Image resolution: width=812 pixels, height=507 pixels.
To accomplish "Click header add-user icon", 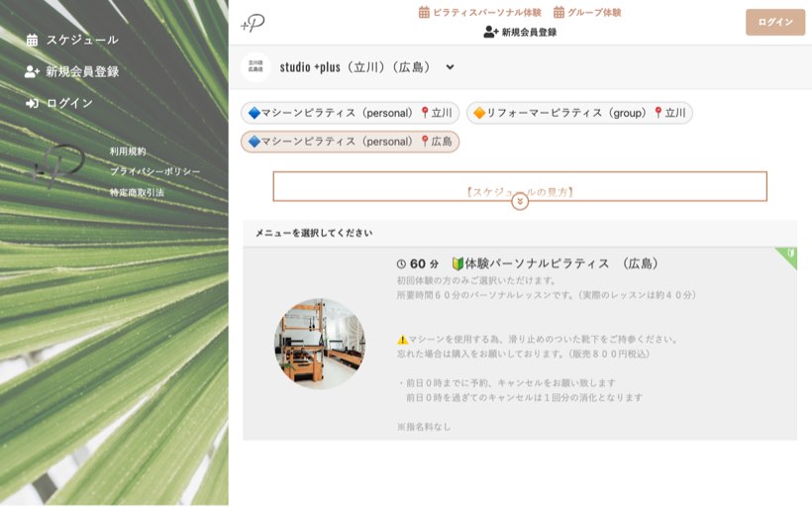I will 490,32.
